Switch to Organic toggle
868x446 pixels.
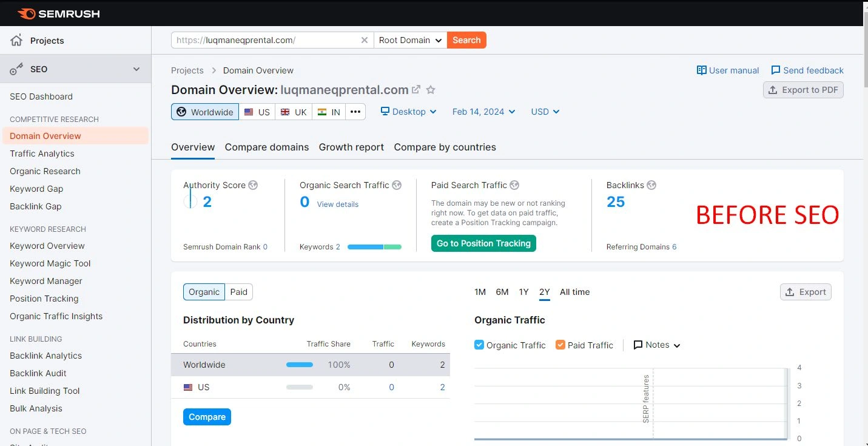coord(204,292)
